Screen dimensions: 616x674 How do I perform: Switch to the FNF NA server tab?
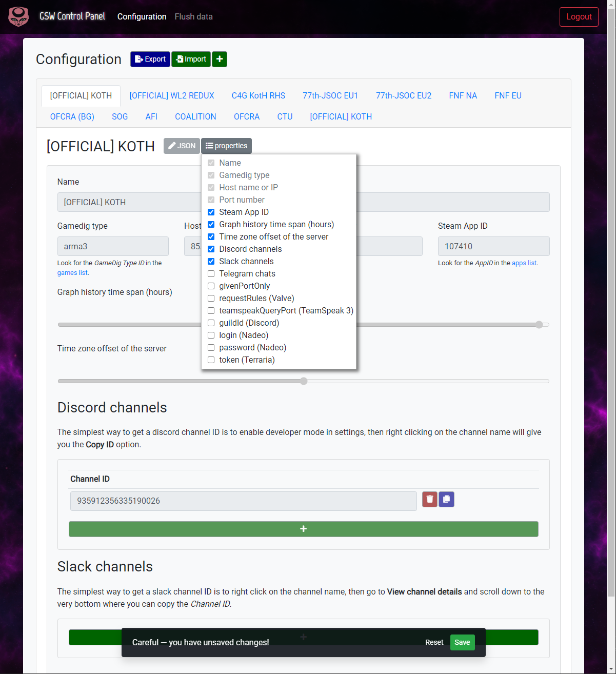coord(463,95)
